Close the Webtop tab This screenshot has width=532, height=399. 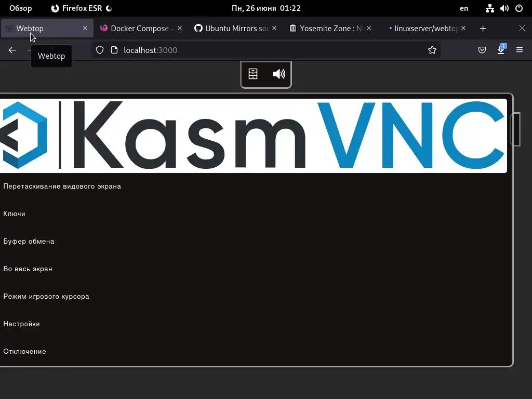[x=85, y=28]
